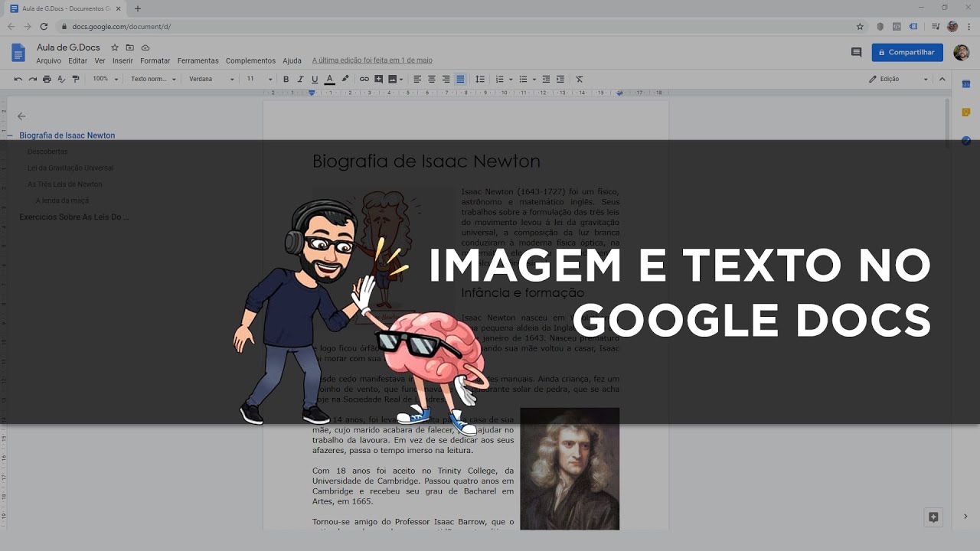Expand the numbered list options arrow
Viewport: 980px width, 551px height.
point(511,79)
